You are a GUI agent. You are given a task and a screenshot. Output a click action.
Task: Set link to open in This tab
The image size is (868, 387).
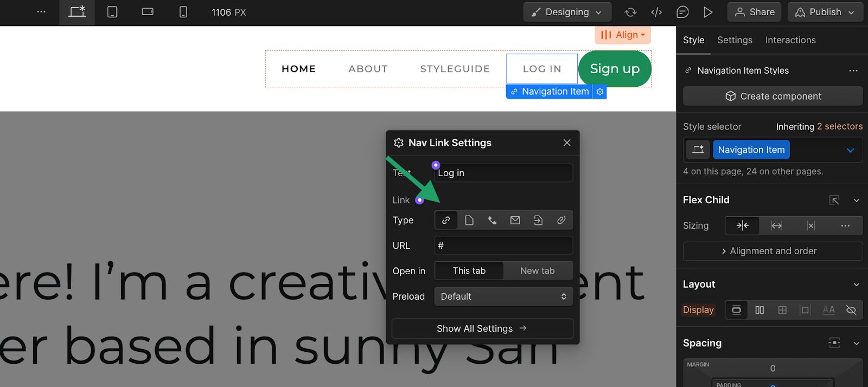pyautogui.click(x=469, y=270)
